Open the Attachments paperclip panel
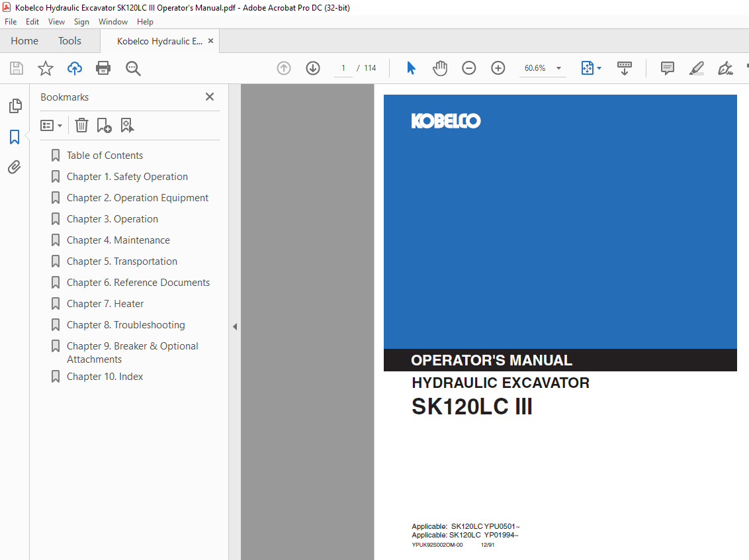 (15, 167)
